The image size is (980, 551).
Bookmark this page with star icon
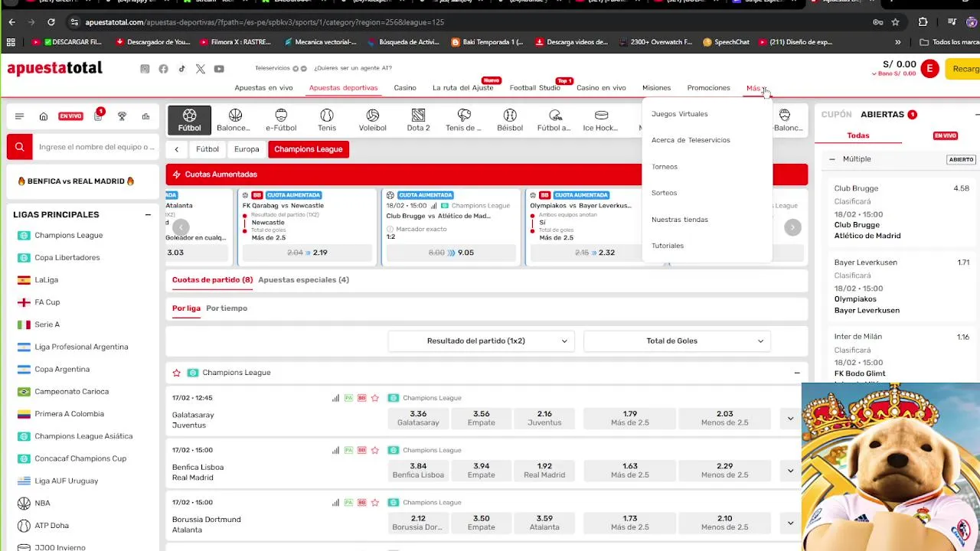pyautogui.click(x=896, y=22)
